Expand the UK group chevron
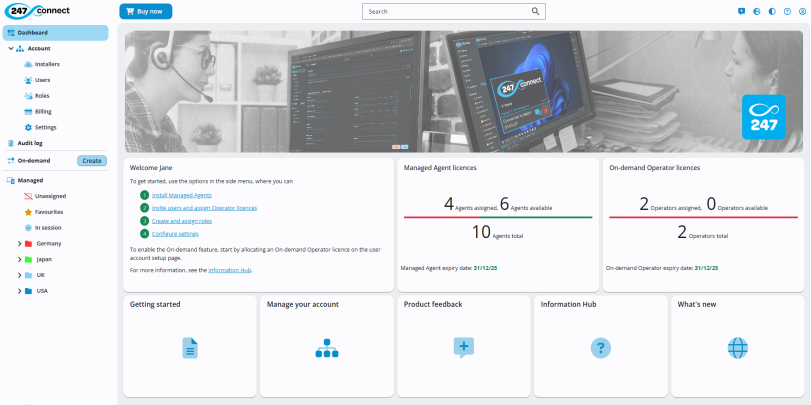The height and width of the screenshot is (405, 811). point(20,275)
